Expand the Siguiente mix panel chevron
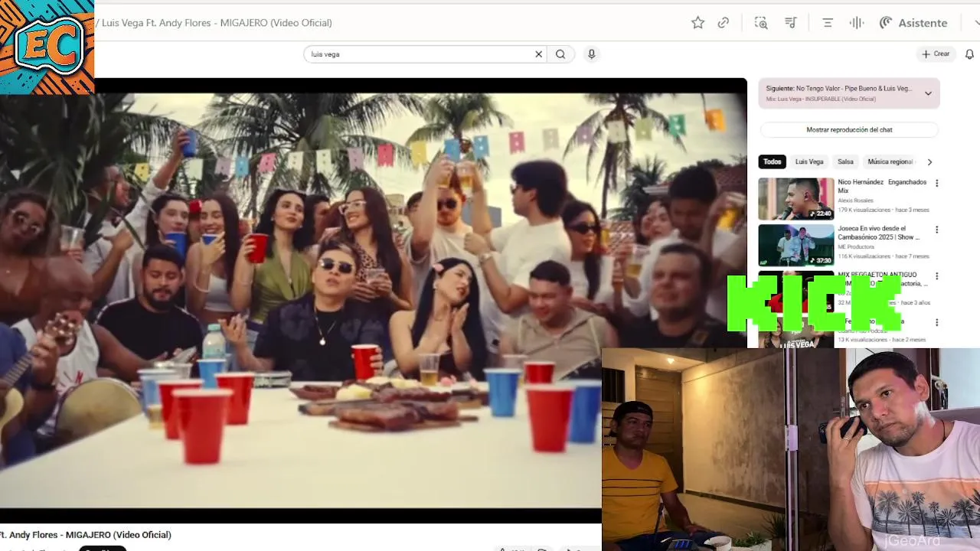 click(928, 93)
